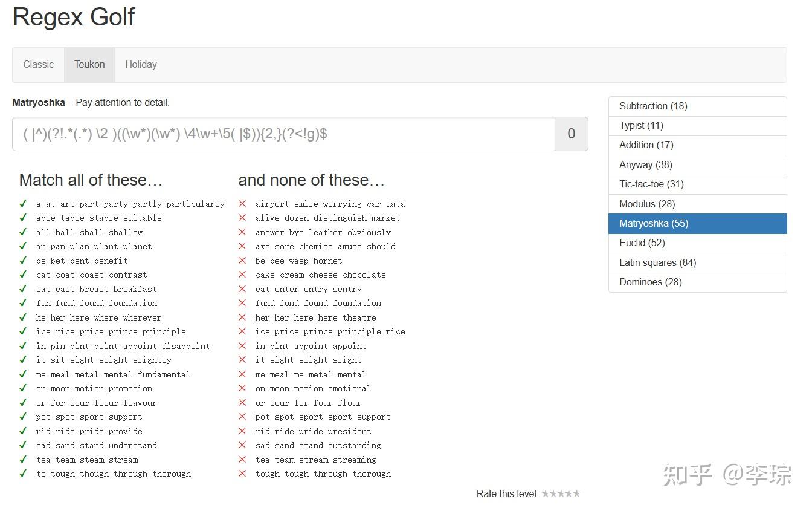The image size is (812, 508).
Task: Open the Holiday tab
Action: point(141,65)
